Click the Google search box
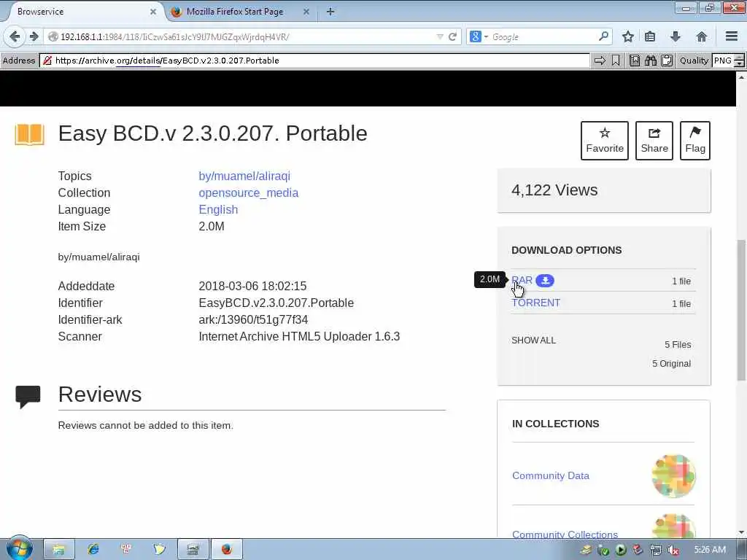 tap(543, 36)
